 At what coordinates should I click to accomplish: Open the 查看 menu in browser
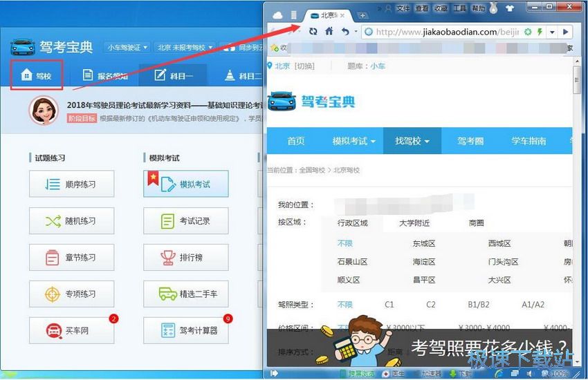(x=422, y=8)
